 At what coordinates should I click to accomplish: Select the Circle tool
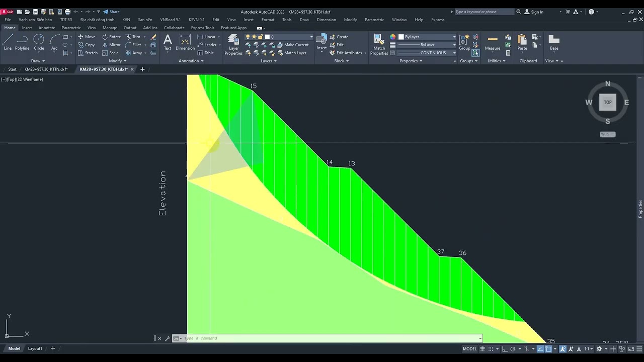[39, 42]
